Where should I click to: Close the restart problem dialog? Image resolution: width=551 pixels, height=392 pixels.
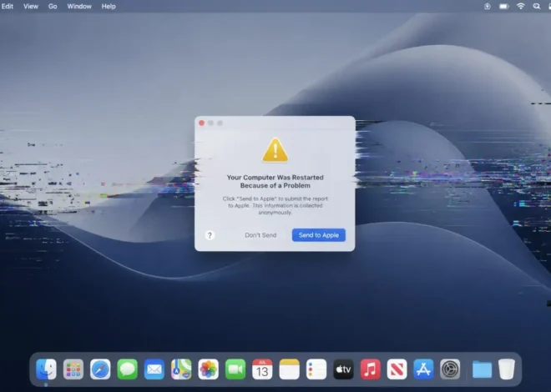tap(202, 123)
